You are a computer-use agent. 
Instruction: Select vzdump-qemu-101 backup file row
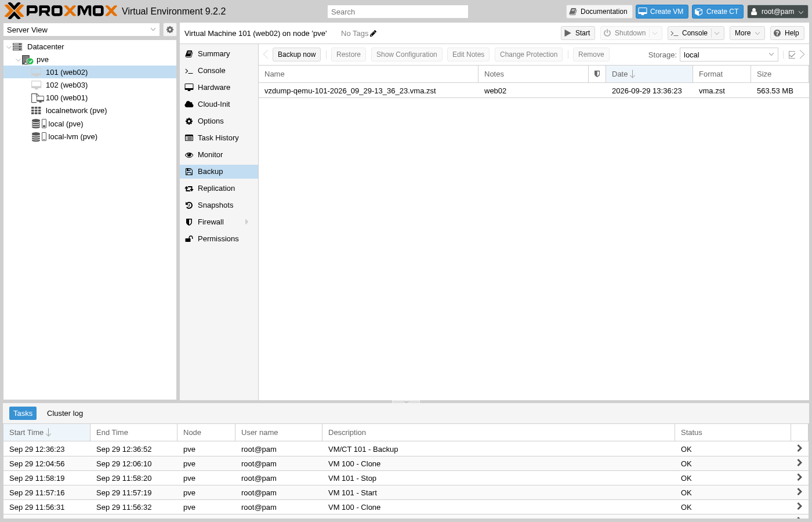pos(534,90)
